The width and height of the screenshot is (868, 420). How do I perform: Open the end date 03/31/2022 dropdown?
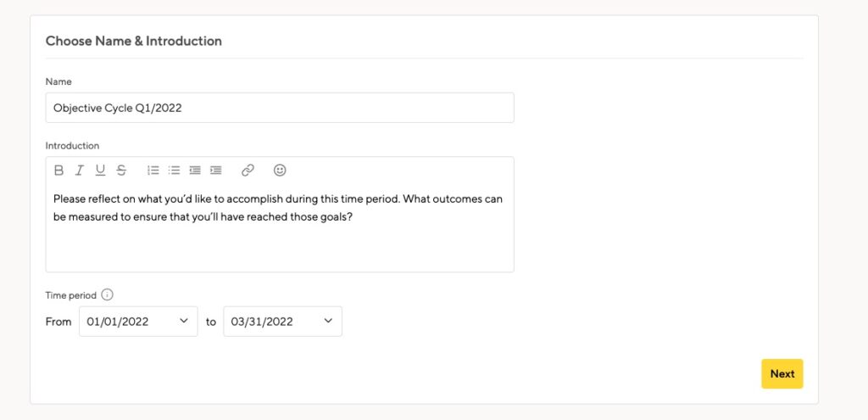(283, 322)
